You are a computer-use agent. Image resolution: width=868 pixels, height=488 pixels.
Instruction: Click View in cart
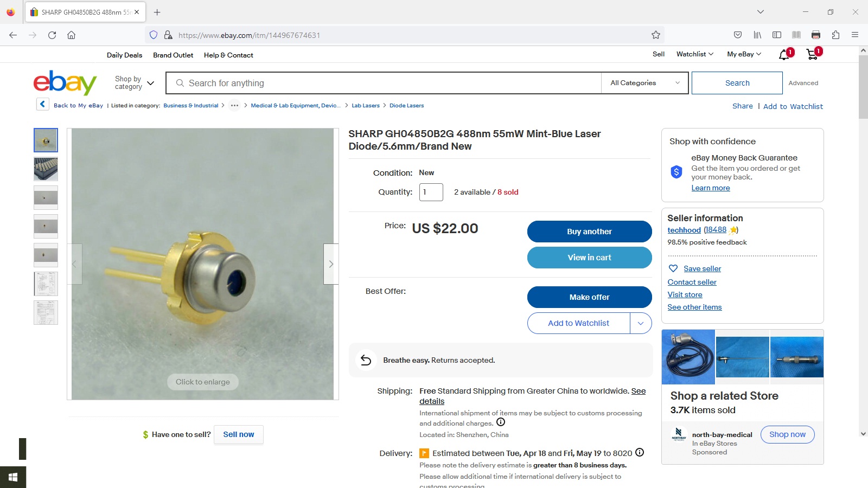pyautogui.click(x=590, y=258)
